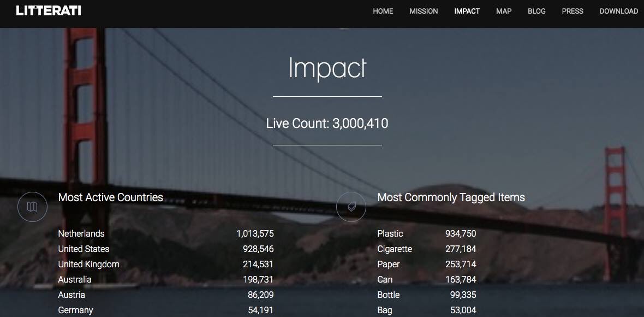Visit the Blog page
This screenshot has width=644, height=317.
pos(536,11)
